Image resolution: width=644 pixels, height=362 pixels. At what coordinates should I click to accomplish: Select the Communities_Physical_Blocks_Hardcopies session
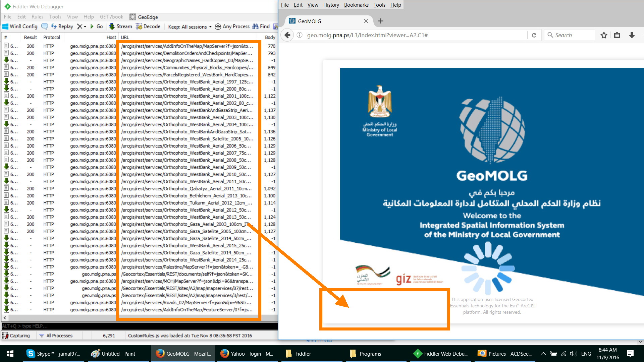140,67
